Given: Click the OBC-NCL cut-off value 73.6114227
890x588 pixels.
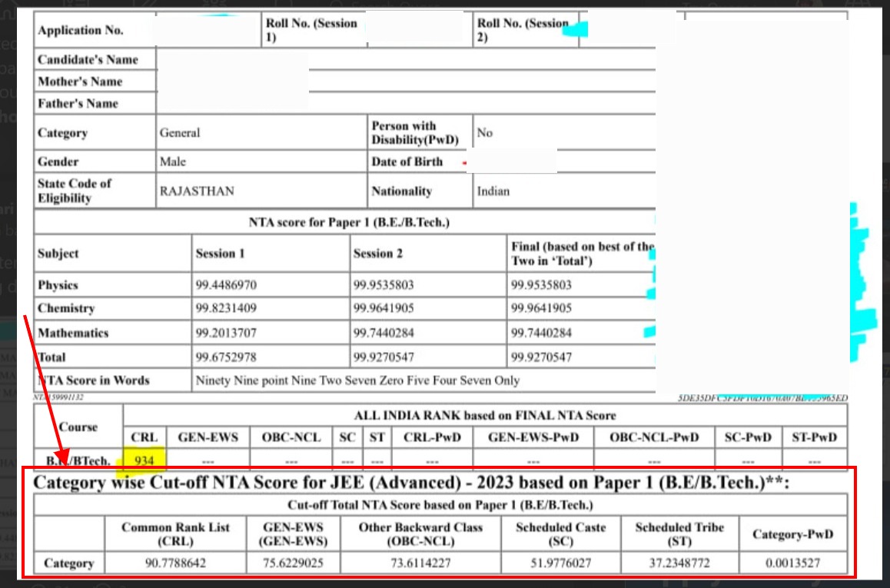Looking at the screenshot, I should [x=420, y=563].
